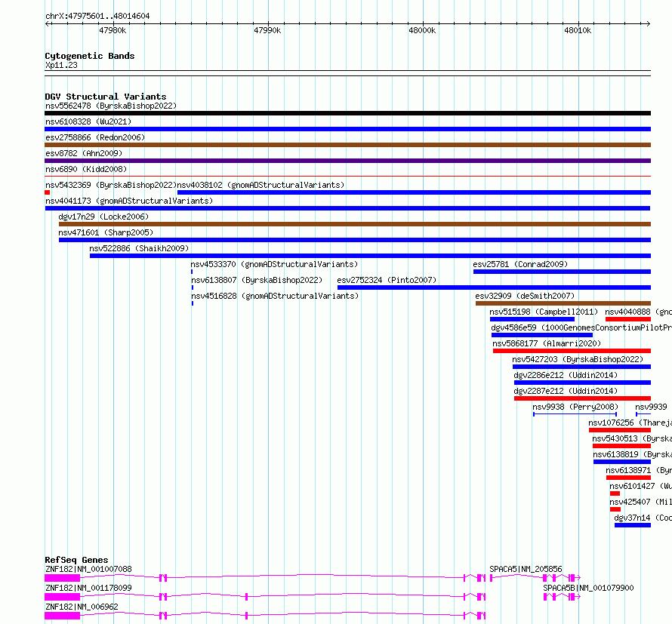672x624 pixels.
Task: Click the nsv9938 thin blue interval line
Action: (x=575, y=414)
